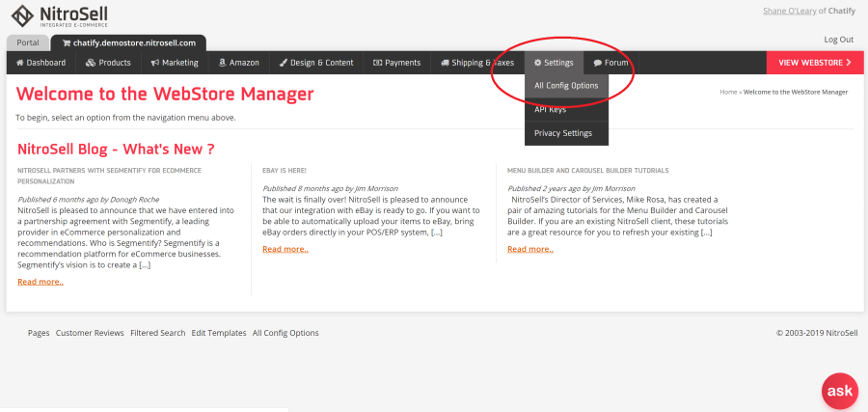Click the VIEW WEBSTORE button
Screen dimensions: 868x412
pyautogui.click(x=815, y=63)
